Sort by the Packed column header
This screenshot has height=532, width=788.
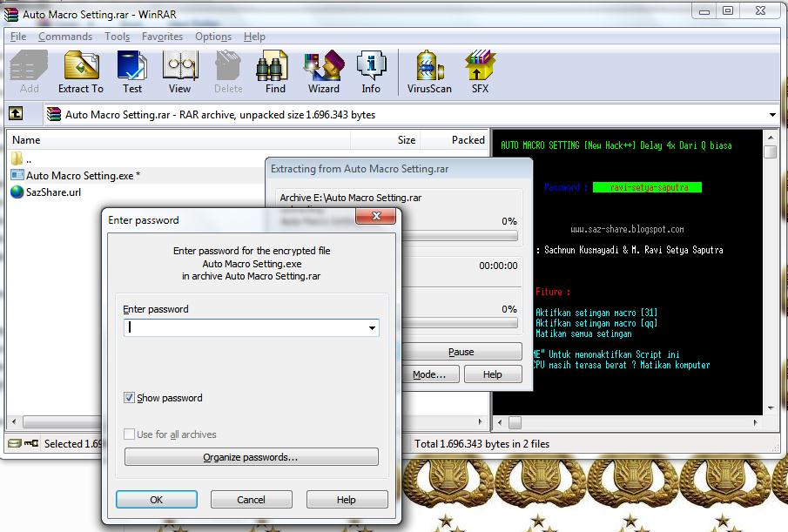point(455,140)
